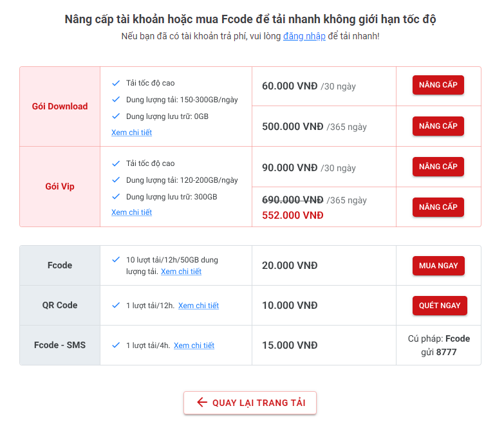The width and height of the screenshot is (504, 424).
Task: Open the 'đăng nhập' login link
Action: [x=304, y=36]
